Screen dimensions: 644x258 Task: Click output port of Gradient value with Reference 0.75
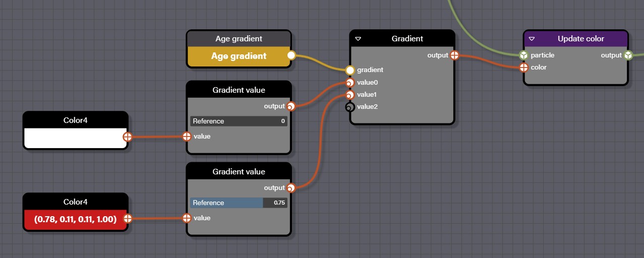(290, 188)
